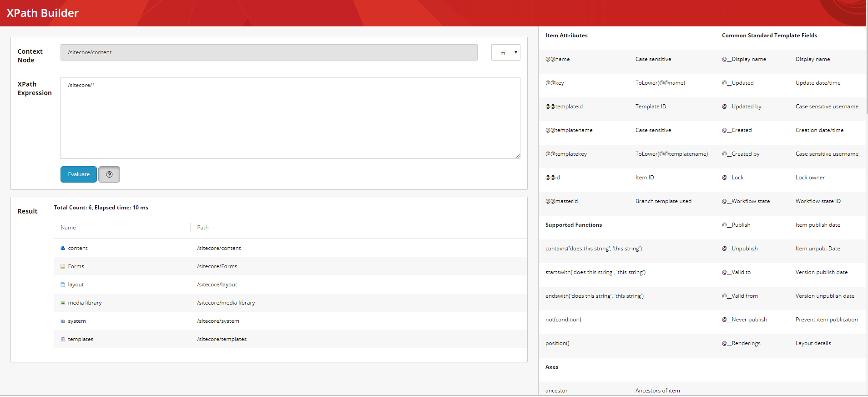Click the path '/sitecore/media library'
Image resolution: width=868 pixels, height=397 pixels.
(226, 303)
